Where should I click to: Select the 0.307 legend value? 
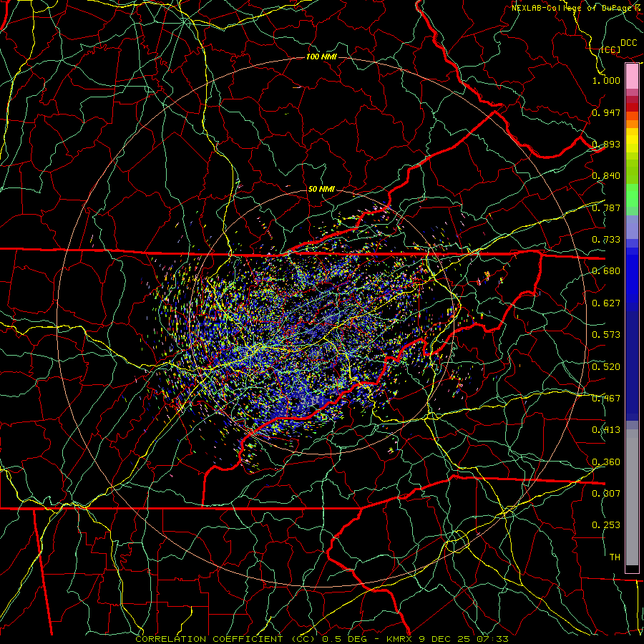(606, 493)
